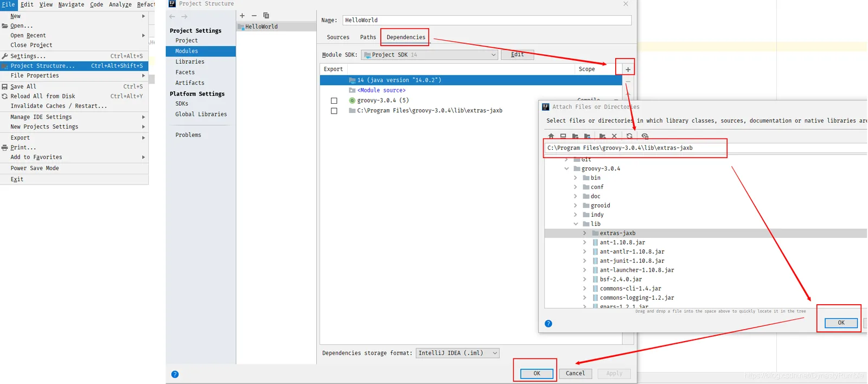Screen dimensions: 868x384
Task: Click the show hidden files eye icon
Action: pyautogui.click(x=645, y=136)
